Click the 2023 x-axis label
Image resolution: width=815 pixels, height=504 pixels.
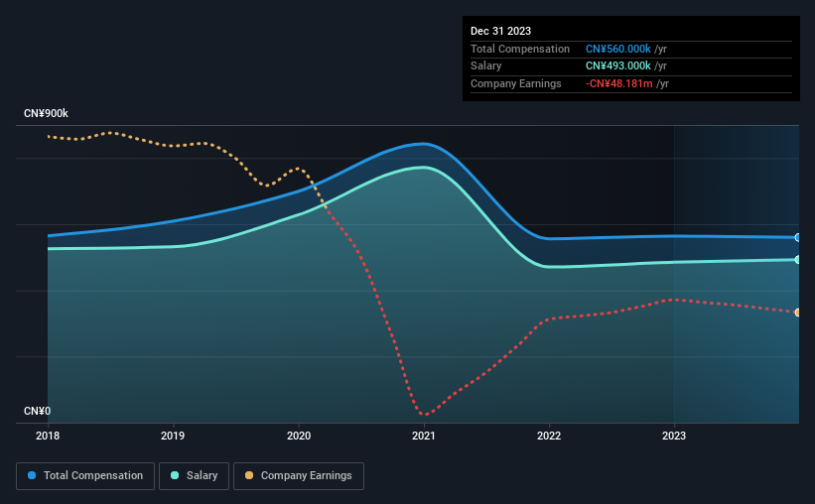click(x=674, y=436)
